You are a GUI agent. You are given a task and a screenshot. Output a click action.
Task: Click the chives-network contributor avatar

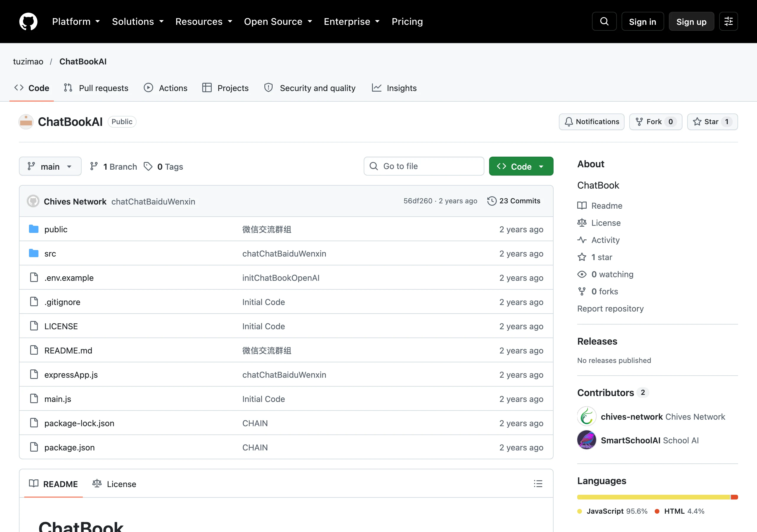[587, 416]
